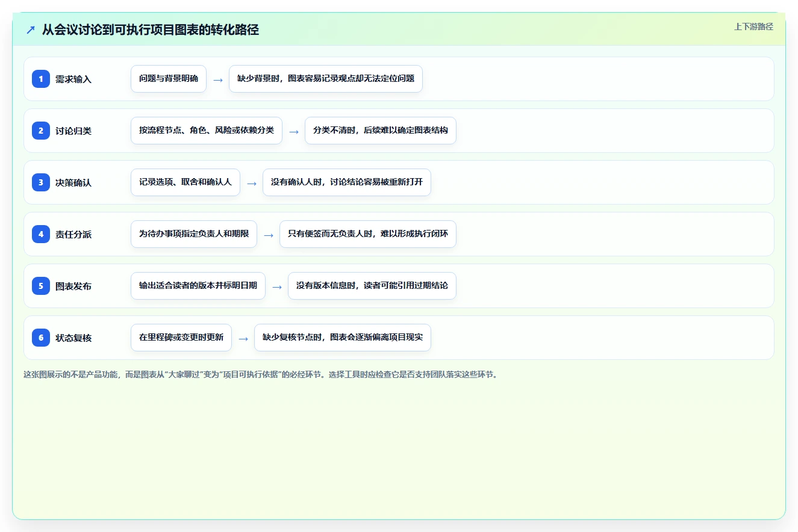Click the arrow in the 决策确认 row

252,183
